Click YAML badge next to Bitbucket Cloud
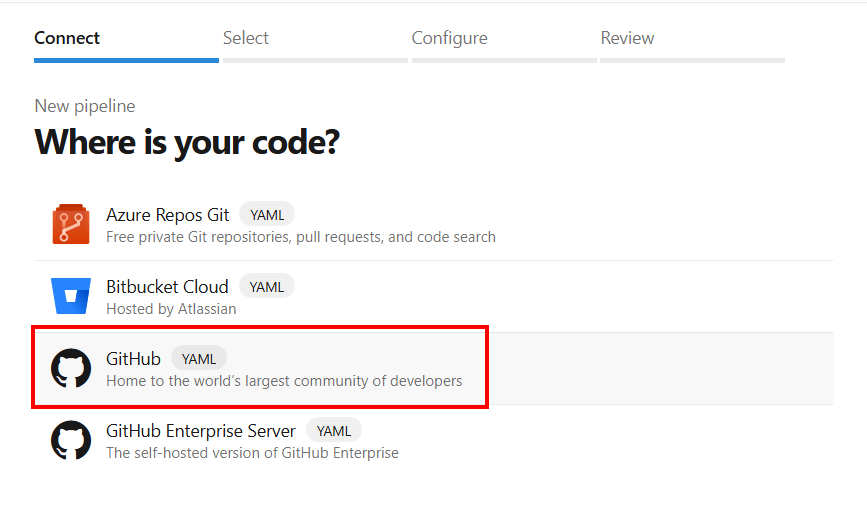This screenshot has height=507, width=867. pos(267,286)
